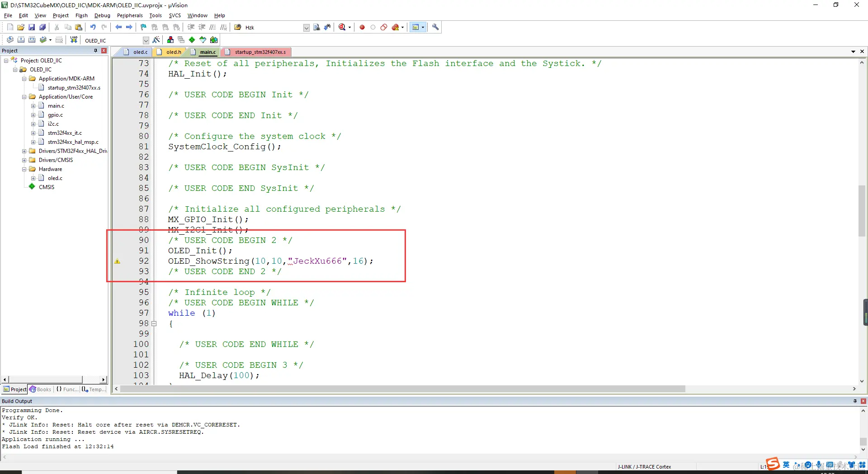Viewport: 868px width, 474px height.
Task: Insert a breakpoint with the red dot
Action: click(362, 27)
